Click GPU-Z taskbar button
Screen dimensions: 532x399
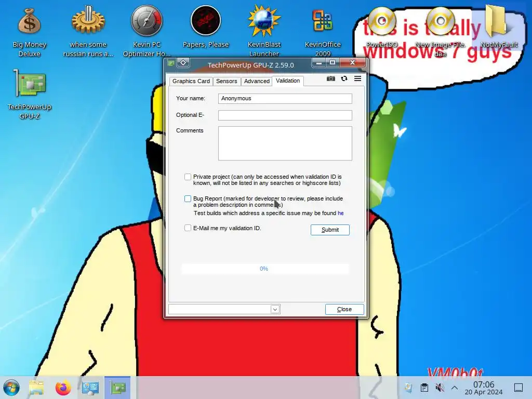tap(117, 388)
